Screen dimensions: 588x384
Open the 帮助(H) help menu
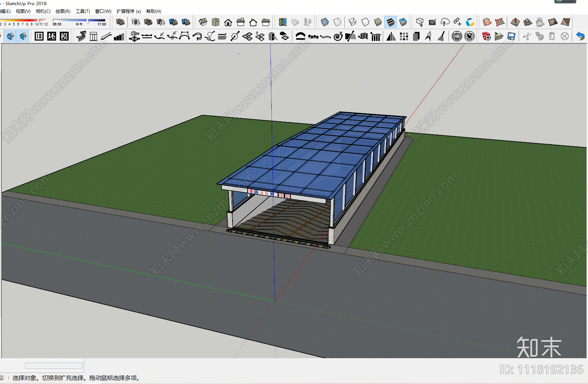(154, 11)
